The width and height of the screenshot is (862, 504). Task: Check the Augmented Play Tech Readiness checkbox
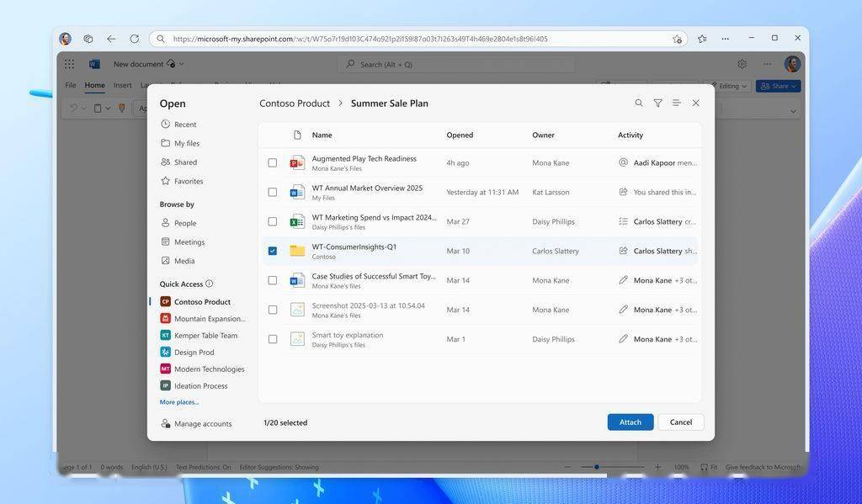tap(273, 162)
